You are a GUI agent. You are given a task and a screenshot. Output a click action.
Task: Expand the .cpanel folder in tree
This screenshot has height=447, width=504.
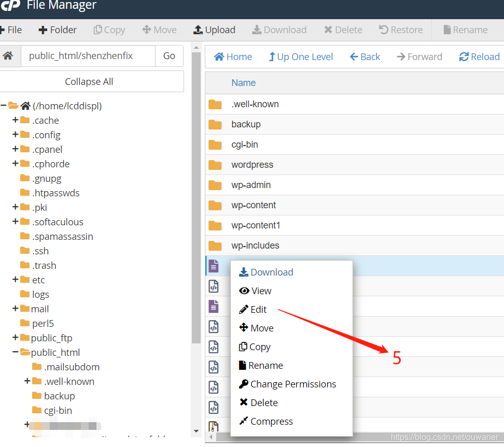pos(15,149)
